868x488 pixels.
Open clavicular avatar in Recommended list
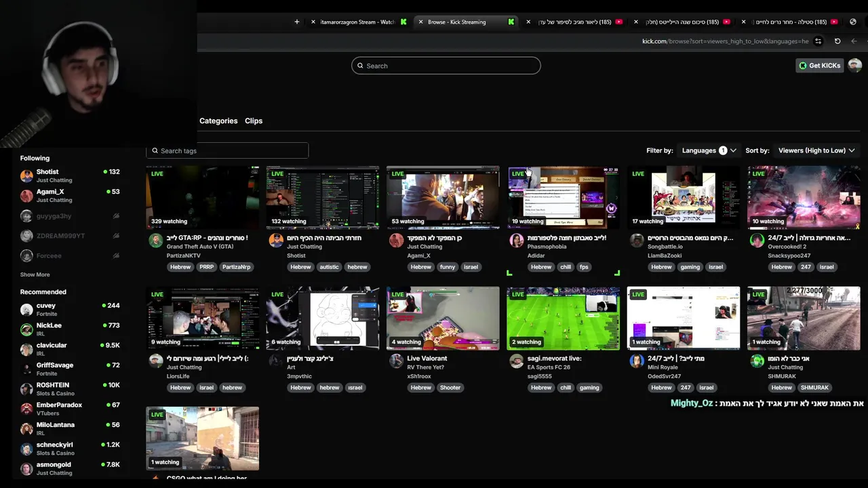26,349
